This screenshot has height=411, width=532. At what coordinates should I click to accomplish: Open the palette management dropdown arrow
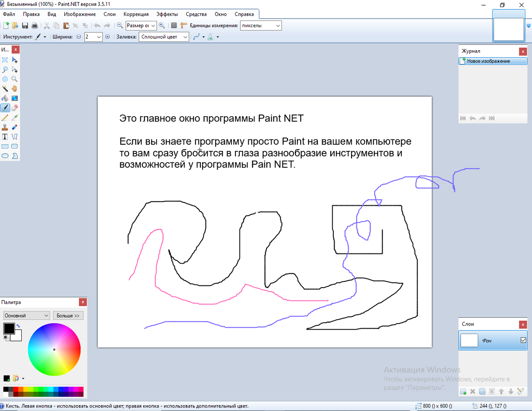[23, 379]
